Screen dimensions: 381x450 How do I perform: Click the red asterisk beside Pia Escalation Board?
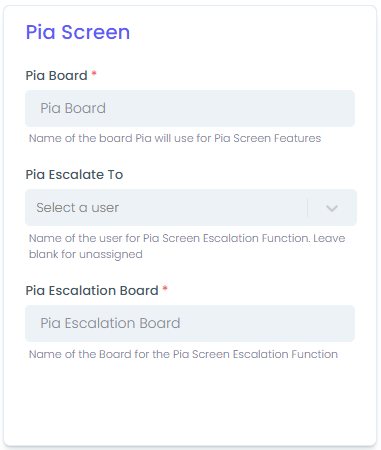[x=165, y=289]
